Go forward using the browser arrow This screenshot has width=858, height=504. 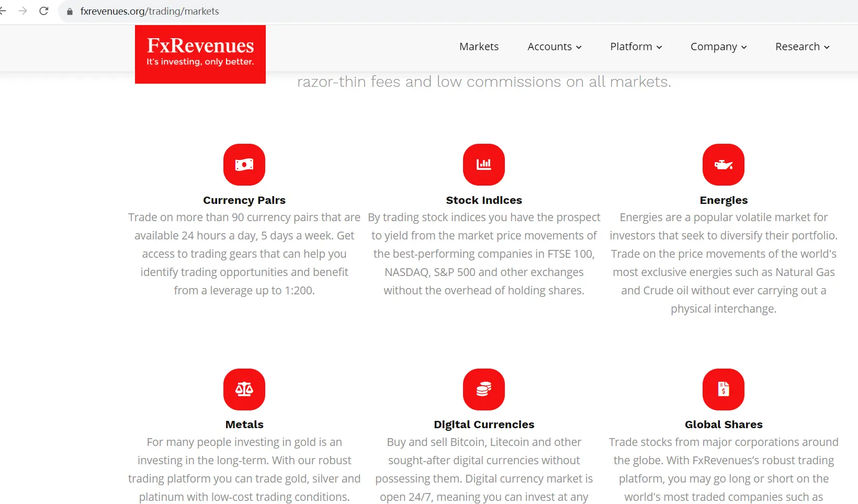pyautogui.click(x=22, y=11)
